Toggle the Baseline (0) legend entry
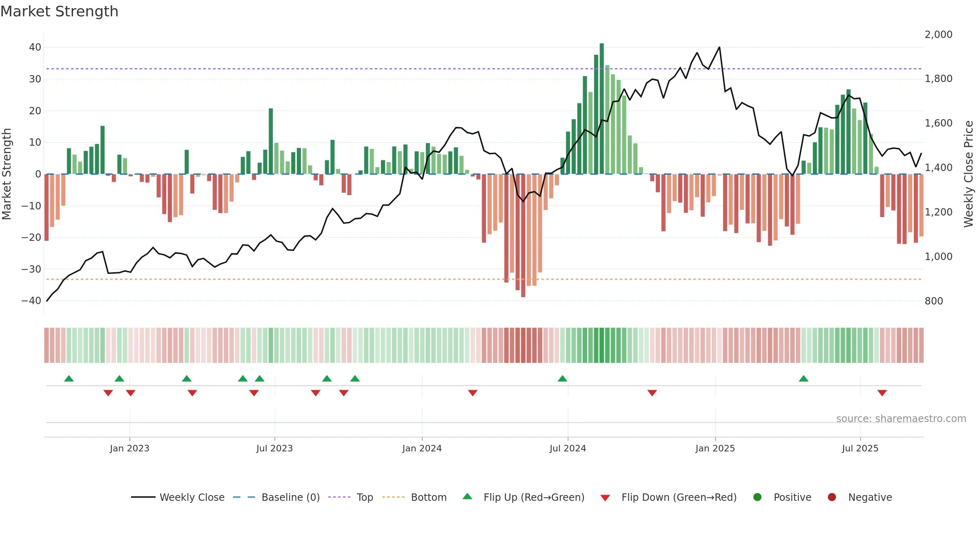Screen dimensions: 980x551 tap(276, 497)
